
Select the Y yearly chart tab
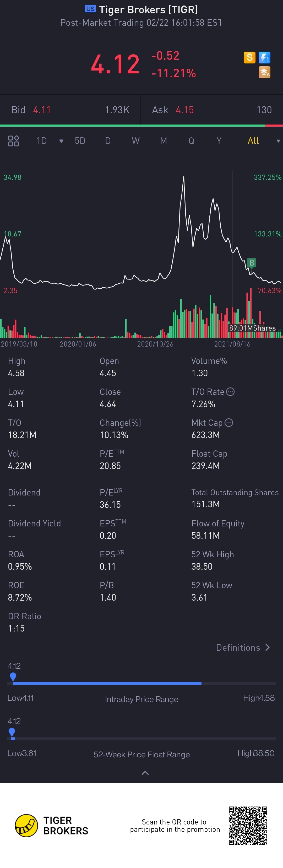click(x=219, y=141)
